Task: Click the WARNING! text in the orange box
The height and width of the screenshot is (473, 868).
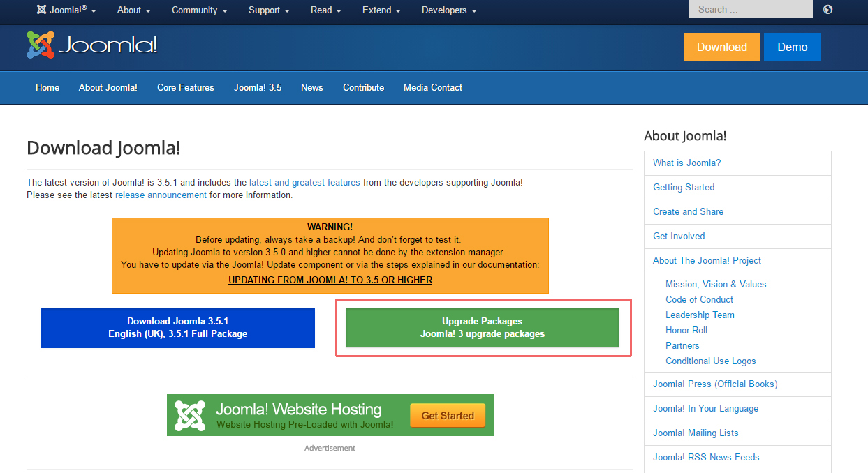Action: pos(330,227)
